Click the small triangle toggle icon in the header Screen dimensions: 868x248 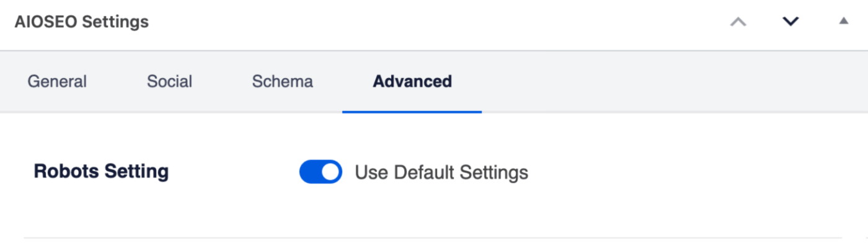point(843,21)
